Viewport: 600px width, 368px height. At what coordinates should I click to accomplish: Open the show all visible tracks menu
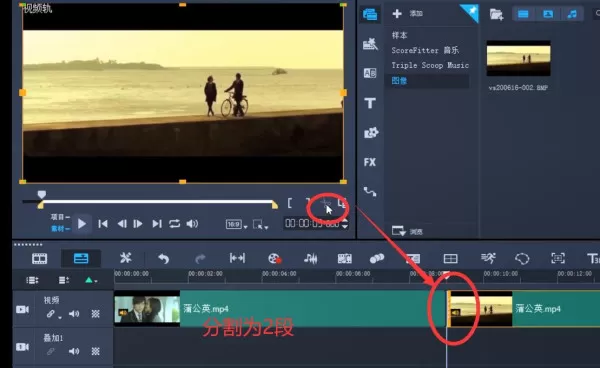click(32, 280)
